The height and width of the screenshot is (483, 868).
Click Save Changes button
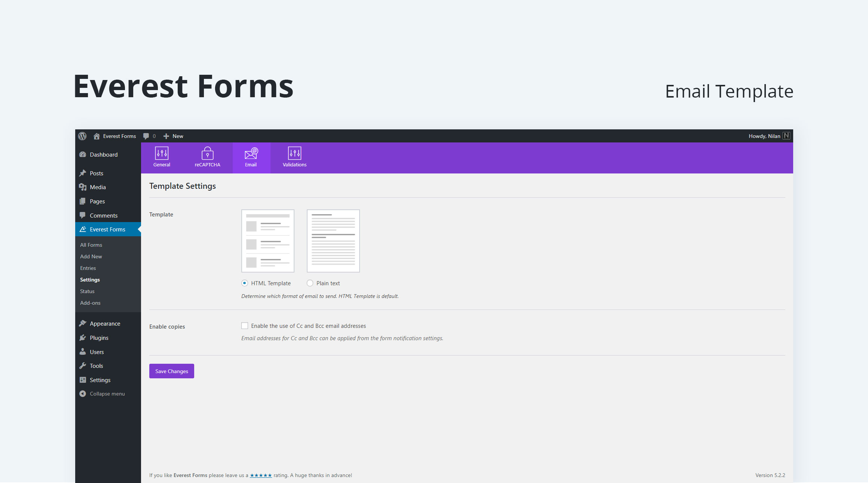(x=171, y=371)
